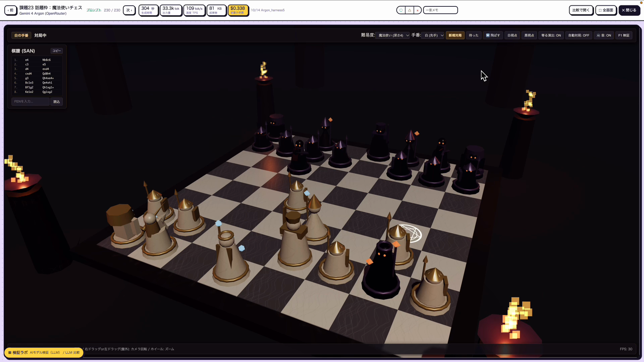Viewport: 644px width, 362px height.
Task: Open the 手番 side selection dropdown
Action: coord(434,35)
